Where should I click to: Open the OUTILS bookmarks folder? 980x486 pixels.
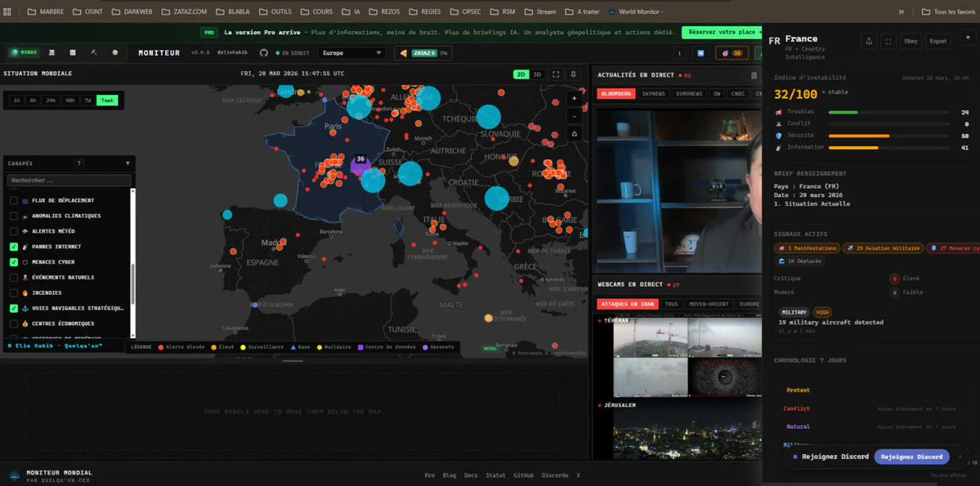click(275, 11)
